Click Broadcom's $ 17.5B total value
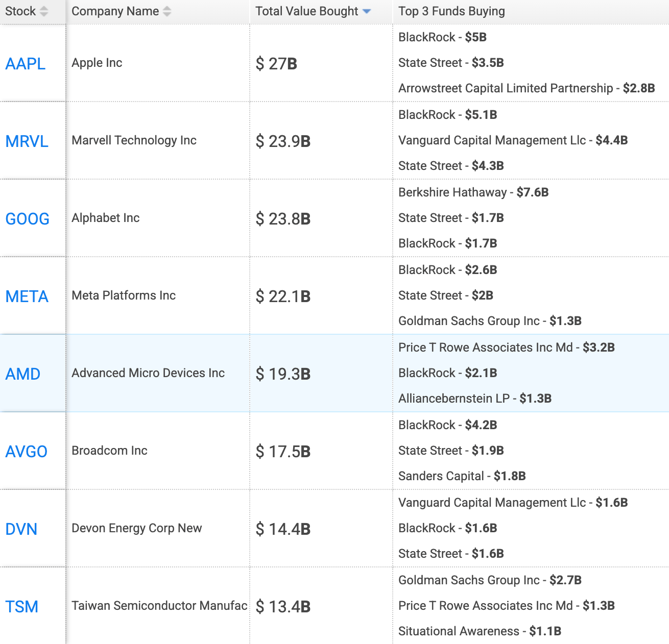Viewport: 669px width, 644px height. click(283, 452)
